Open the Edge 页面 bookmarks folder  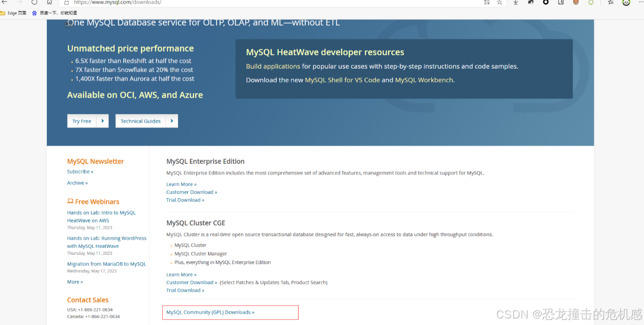tap(13, 13)
